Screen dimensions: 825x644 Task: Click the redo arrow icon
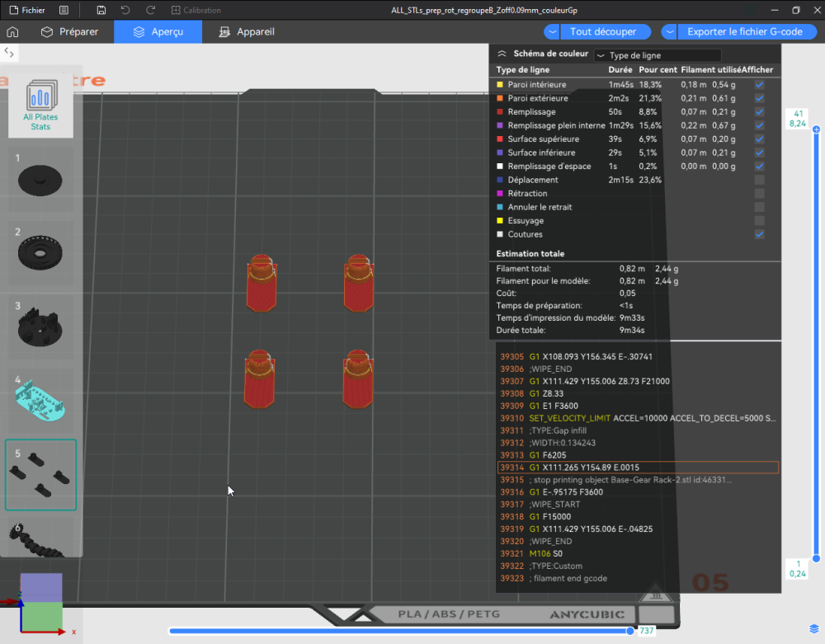point(150,10)
